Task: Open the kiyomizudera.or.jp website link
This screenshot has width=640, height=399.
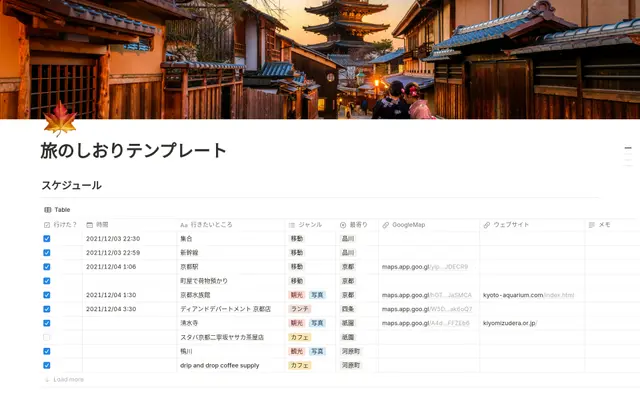Action: click(510, 323)
